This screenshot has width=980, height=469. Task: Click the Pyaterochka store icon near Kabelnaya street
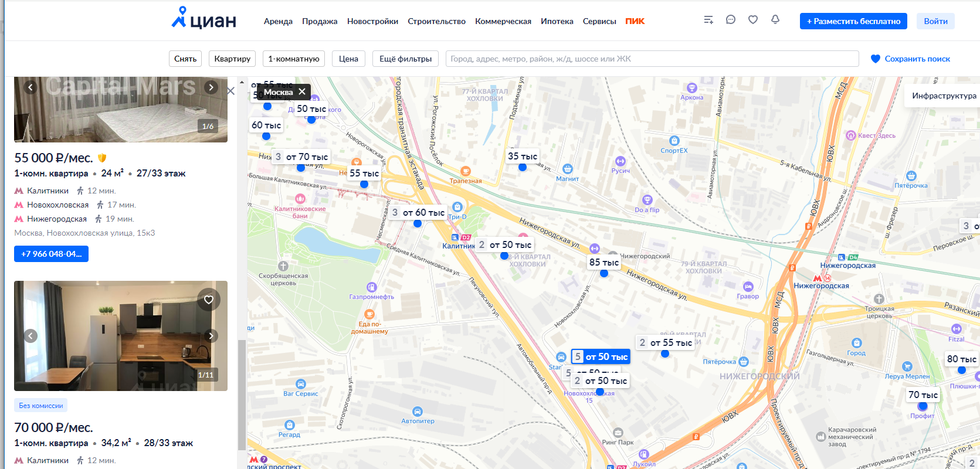911,176
